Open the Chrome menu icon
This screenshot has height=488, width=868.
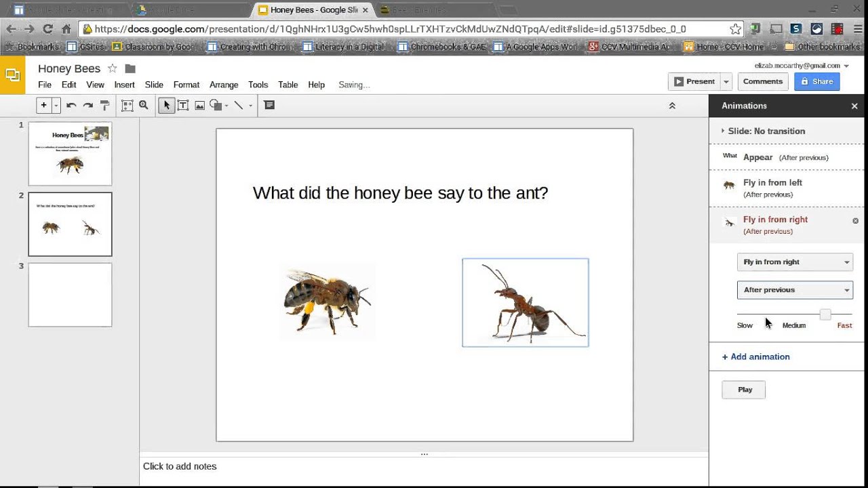(x=858, y=29)
